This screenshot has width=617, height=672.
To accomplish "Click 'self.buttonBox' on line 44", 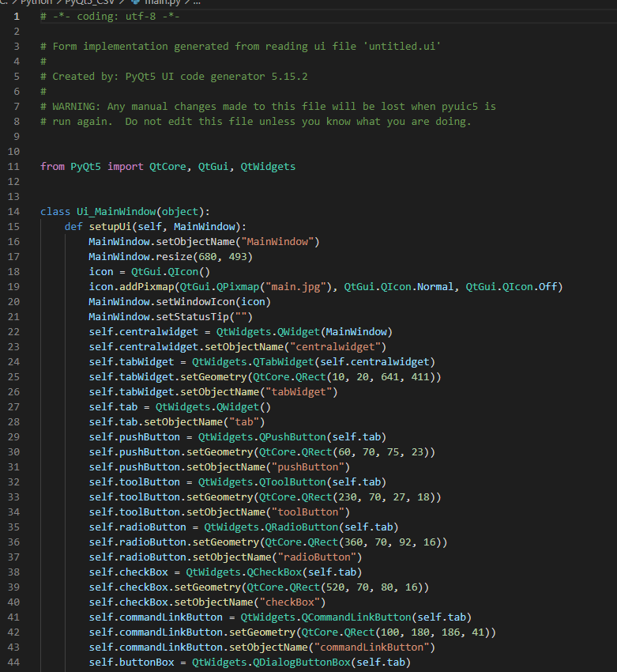I will [x=131, y=663].
